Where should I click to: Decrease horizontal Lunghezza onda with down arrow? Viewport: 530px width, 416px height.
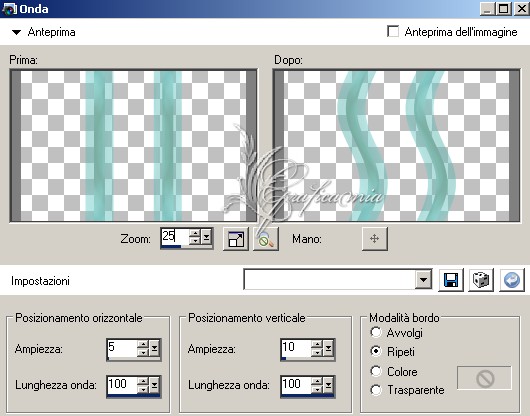click(143, 389)
